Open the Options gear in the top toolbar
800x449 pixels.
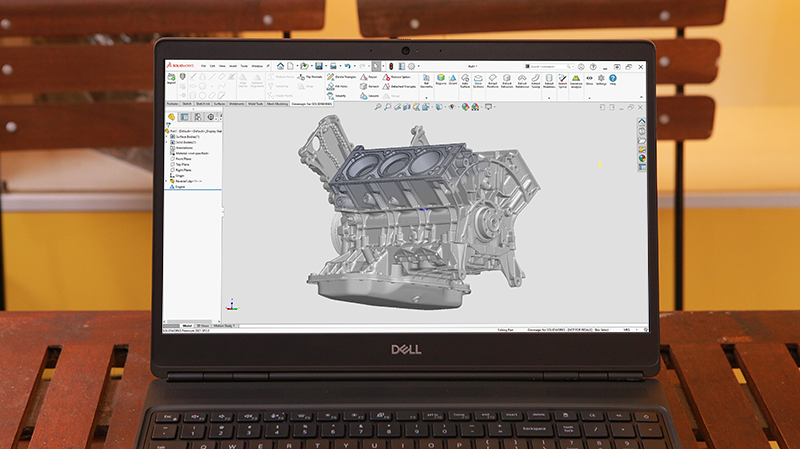tap(413, 65)
